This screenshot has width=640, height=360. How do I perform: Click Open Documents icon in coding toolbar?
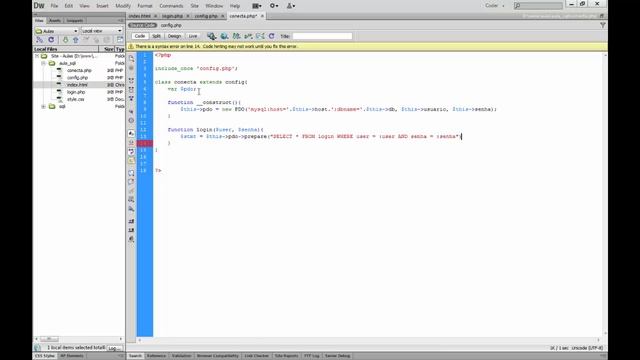click(131, 59)
